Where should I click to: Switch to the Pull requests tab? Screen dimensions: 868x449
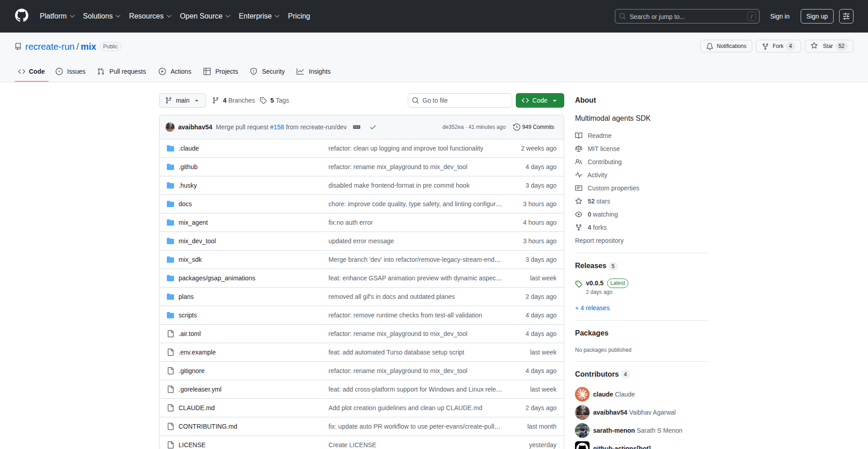pos(122,71)
